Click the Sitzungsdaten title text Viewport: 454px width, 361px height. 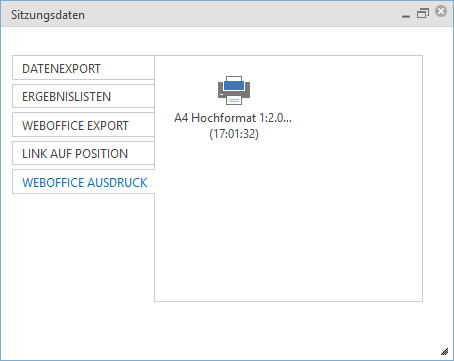click(x=48, y=15)
